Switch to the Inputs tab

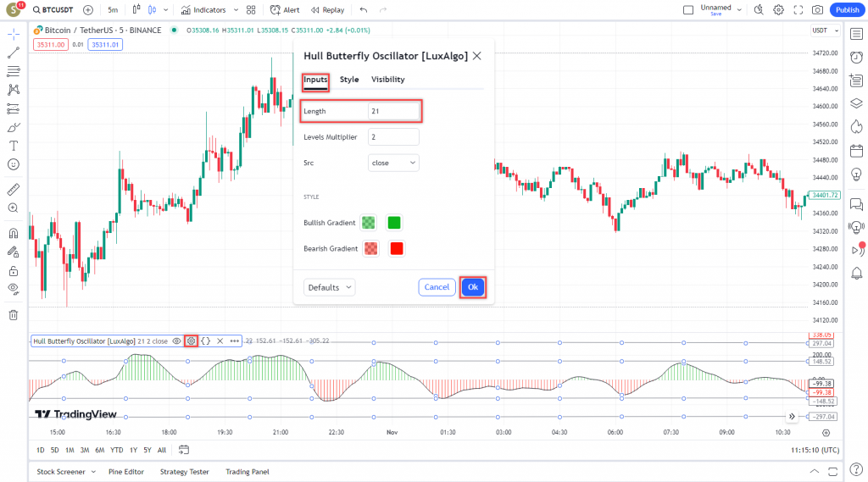click(x=315, y=80)
